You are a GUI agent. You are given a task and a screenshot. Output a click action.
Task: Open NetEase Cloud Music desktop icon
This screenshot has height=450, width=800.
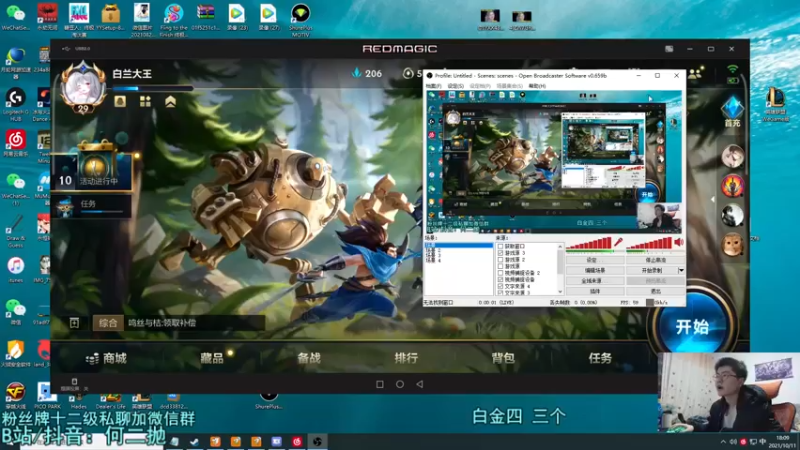(15, 143)
